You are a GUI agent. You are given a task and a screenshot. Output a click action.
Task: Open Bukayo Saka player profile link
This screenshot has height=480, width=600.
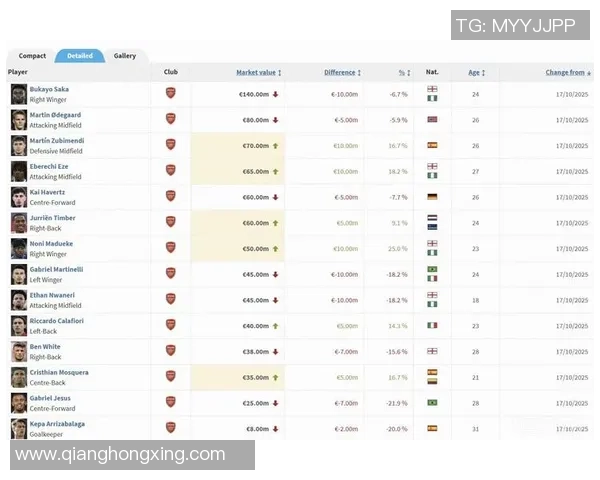[x=49, y=89]
